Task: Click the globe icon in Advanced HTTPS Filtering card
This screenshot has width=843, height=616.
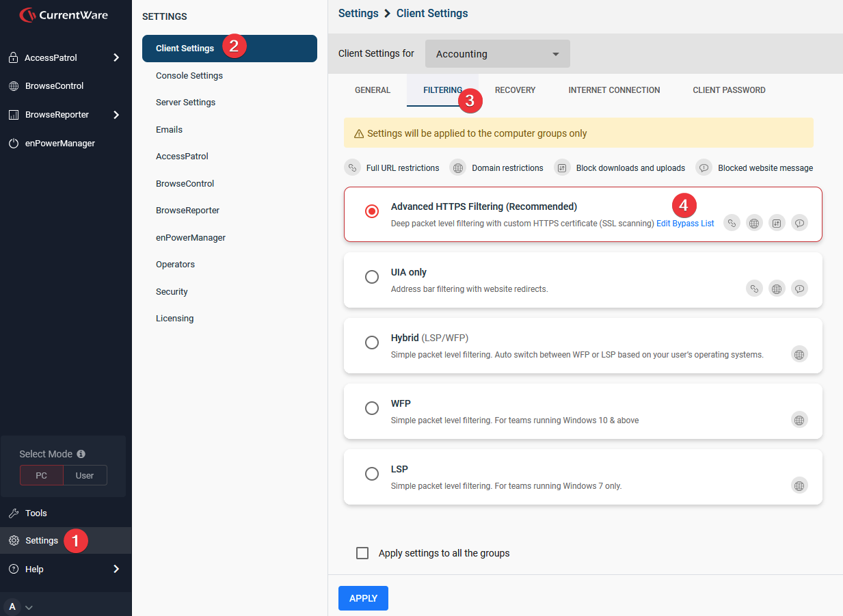Action: click(754, 223)
